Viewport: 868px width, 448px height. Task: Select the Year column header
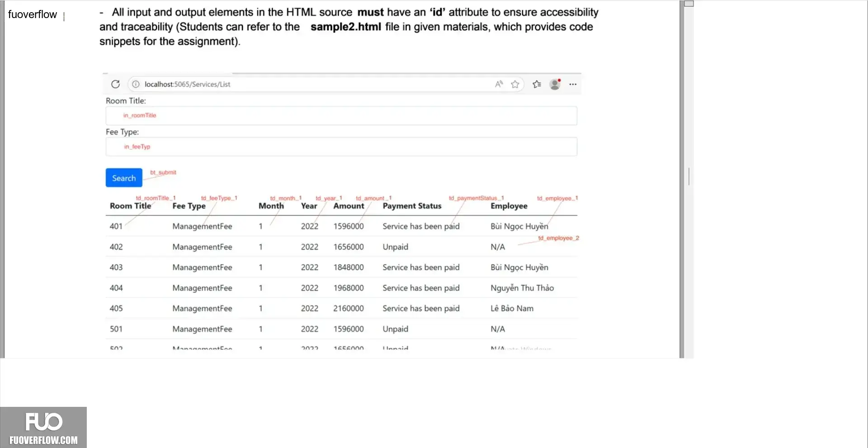(x=309, y=206)
